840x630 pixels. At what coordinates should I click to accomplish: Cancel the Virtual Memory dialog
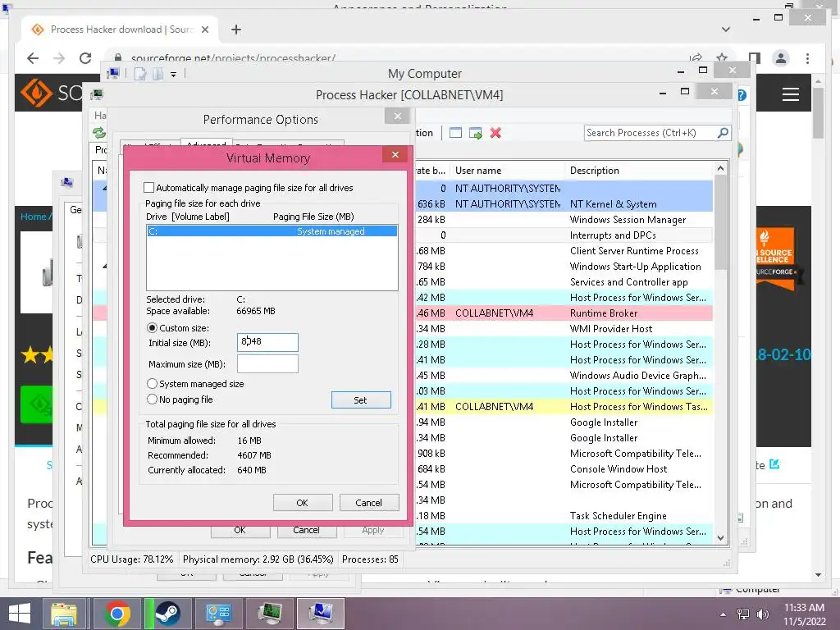click(369, 503)
